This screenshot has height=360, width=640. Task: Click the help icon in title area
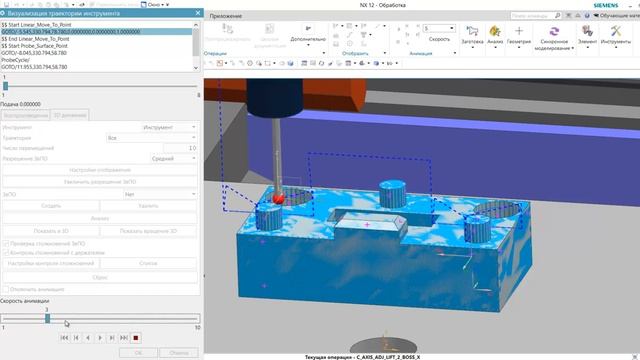pos(587,16)
